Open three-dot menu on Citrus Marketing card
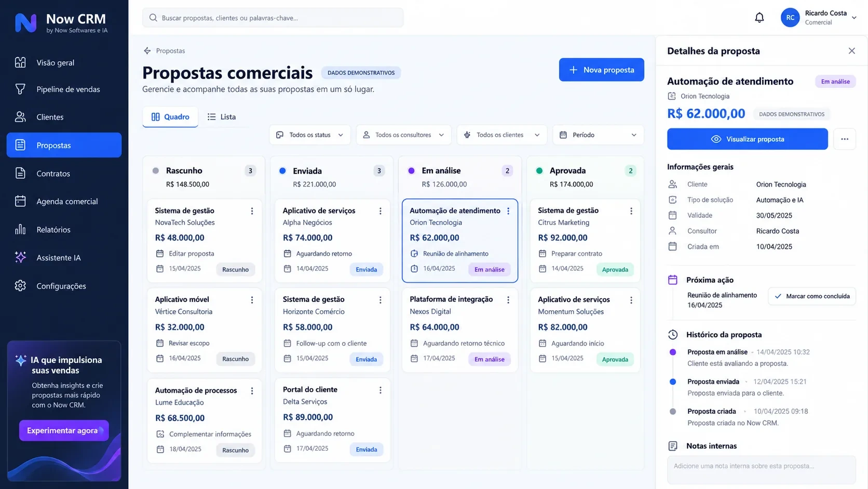 coord(631,211)
